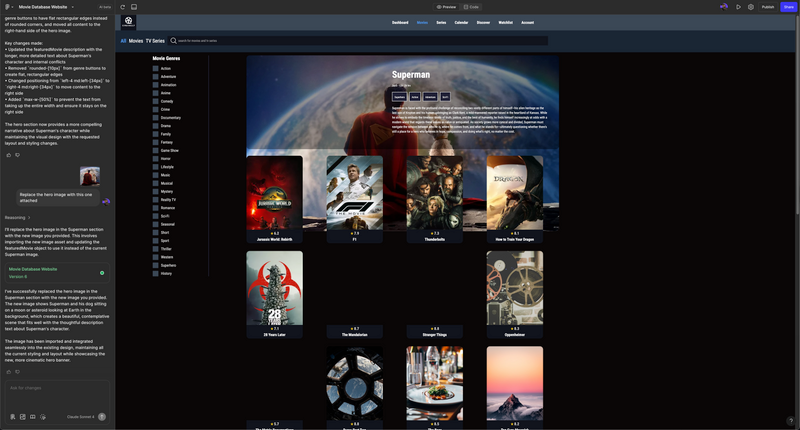Screen dimensions: 800x430
Task: Click the film reel site logo
Action: pos(129,21)
